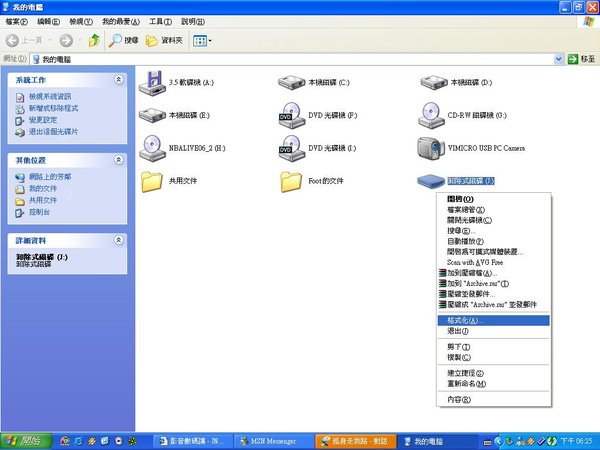Open 變更設定 link

43,120
